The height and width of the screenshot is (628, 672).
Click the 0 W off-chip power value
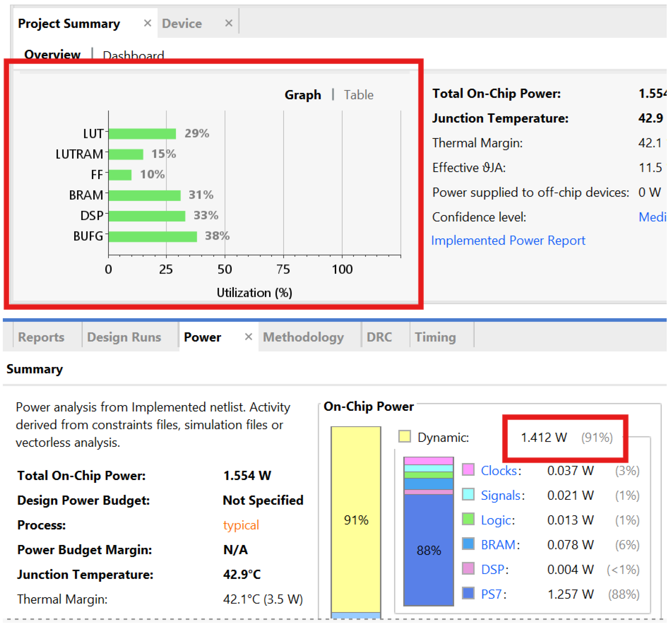pos(650,192)
